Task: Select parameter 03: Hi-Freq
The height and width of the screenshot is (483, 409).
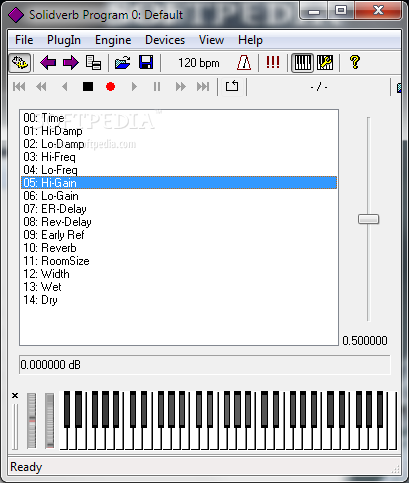Action: pos(179,157)
